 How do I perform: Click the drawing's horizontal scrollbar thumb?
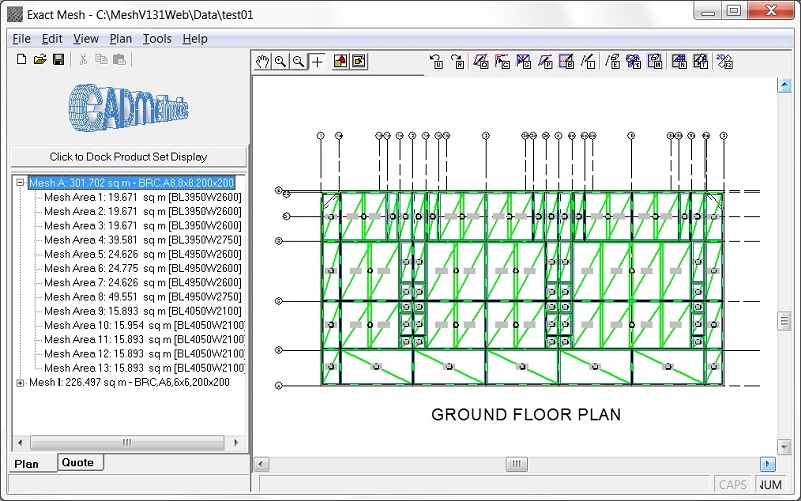515,464
